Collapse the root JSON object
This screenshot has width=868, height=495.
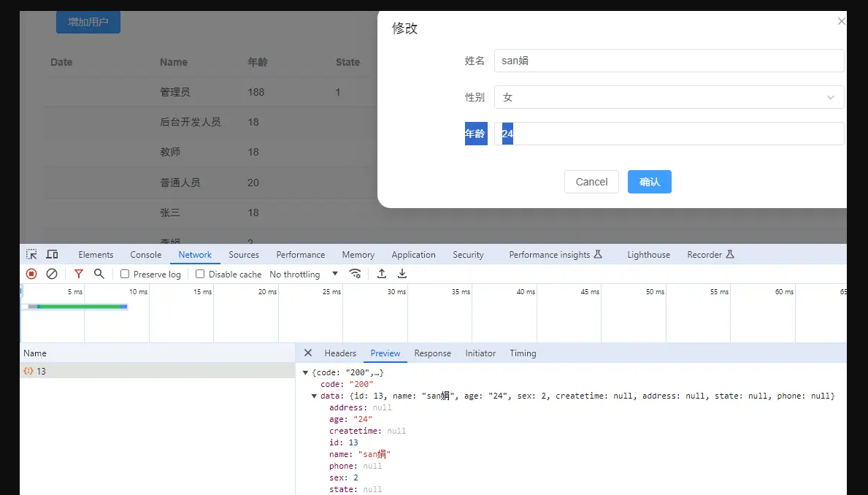coord(305,372)
